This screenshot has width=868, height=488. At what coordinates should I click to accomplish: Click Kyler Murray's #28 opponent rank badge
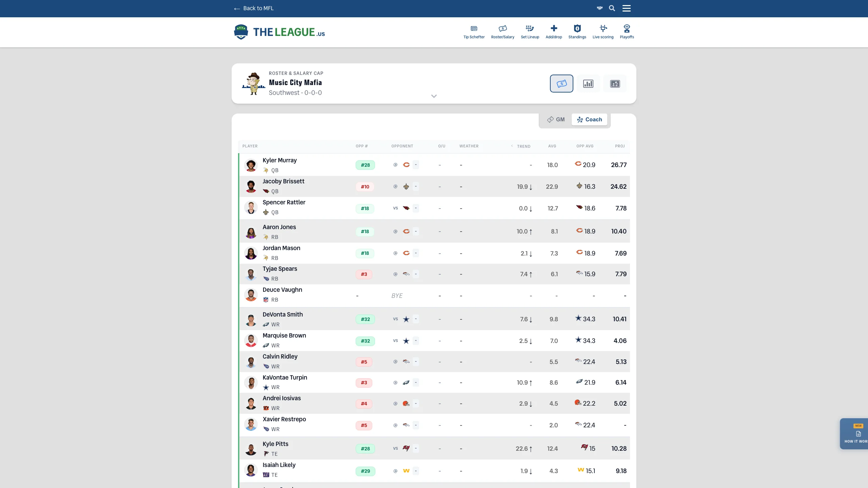[x=365, y=165]
